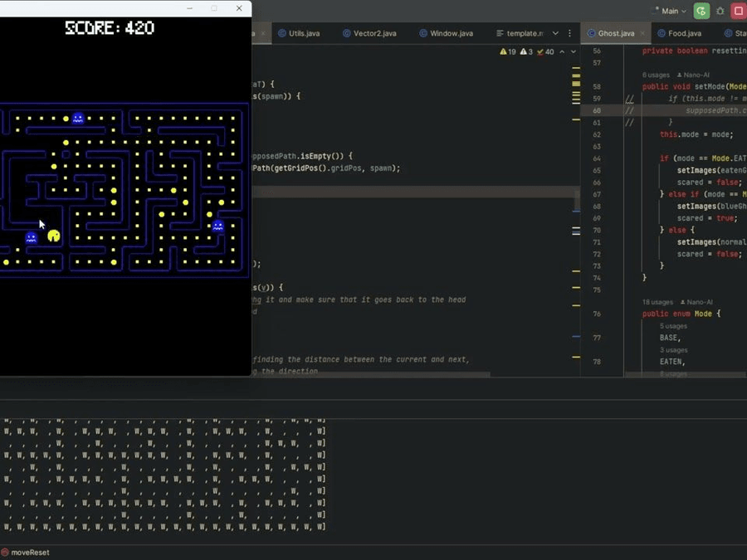Click the green Rerun Main button

click(x=701, y=11)
